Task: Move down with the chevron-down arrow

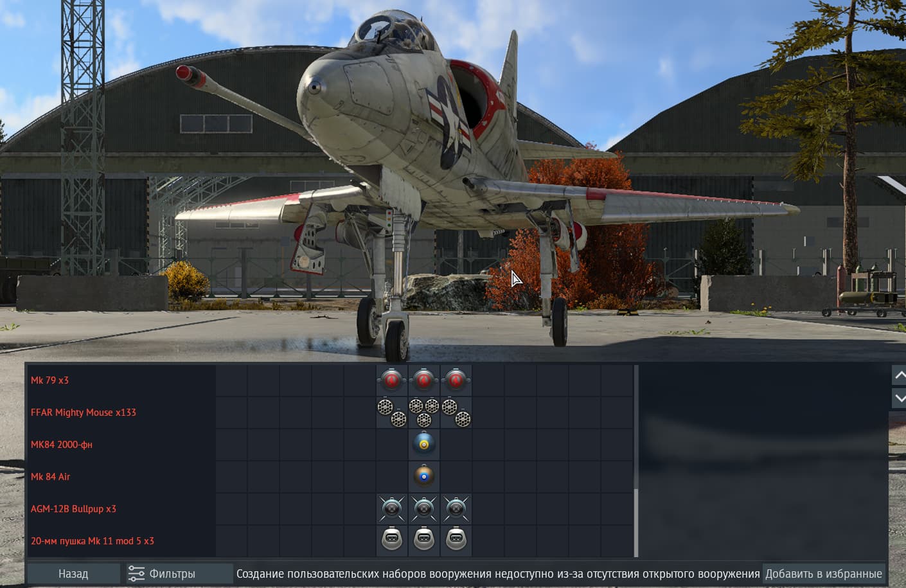Action: click(899, 398)
